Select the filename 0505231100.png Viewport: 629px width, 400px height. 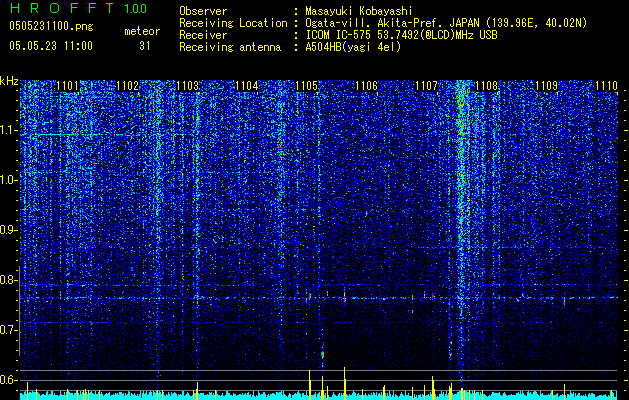[x=51, y=26]
